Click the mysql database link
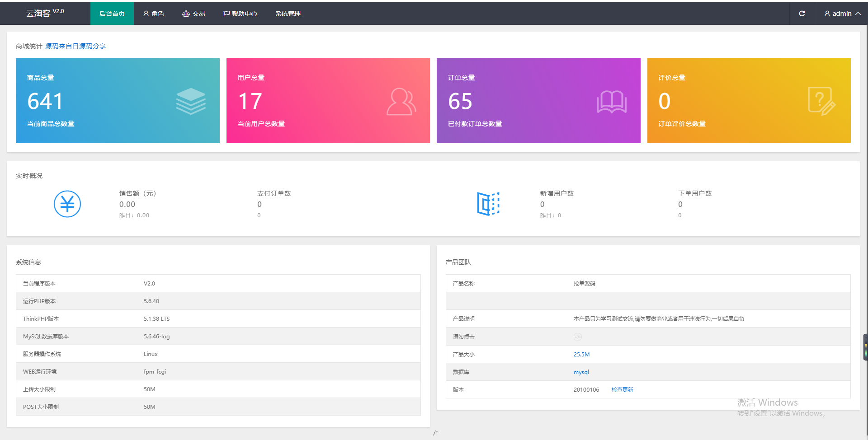The height and width of the screenshot is (440, 868). [x=581, y=372]
